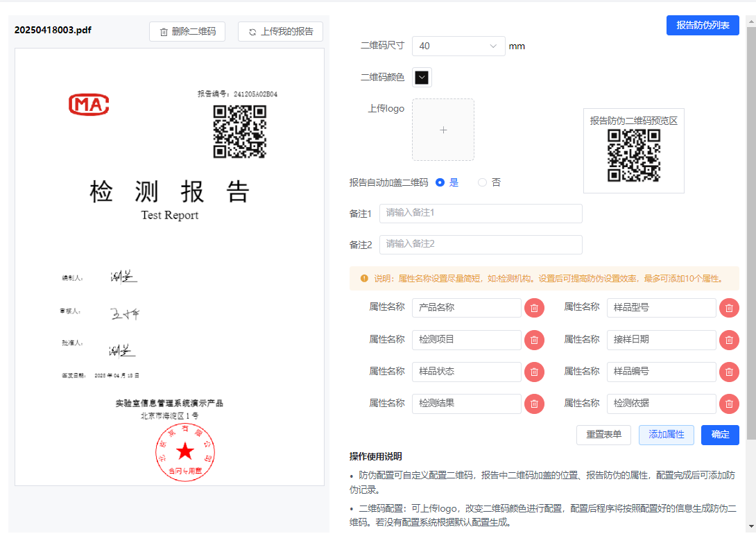756x536 pixels.
Task: Click trash icon beside 样品编号
Action: point(729,372)
